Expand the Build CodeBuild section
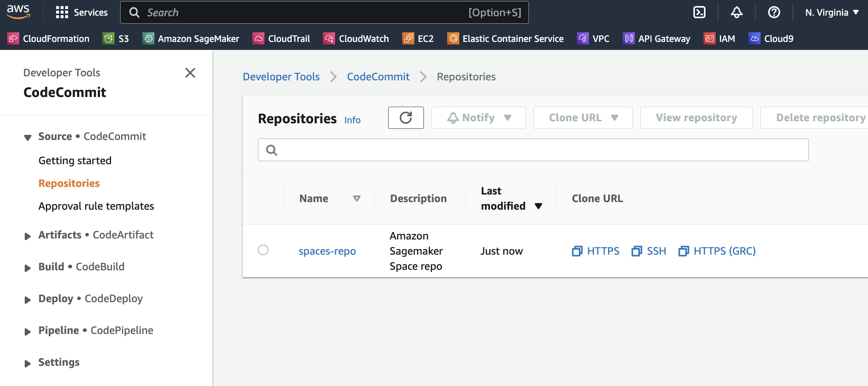The height and width of the screenshot is (386, 868). (x=28, y=268)
